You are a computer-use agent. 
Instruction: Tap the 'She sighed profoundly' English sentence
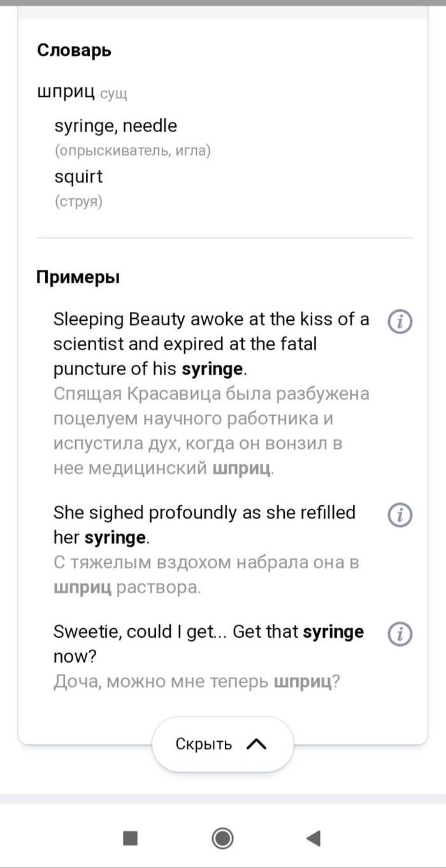(x=204, y=524)
